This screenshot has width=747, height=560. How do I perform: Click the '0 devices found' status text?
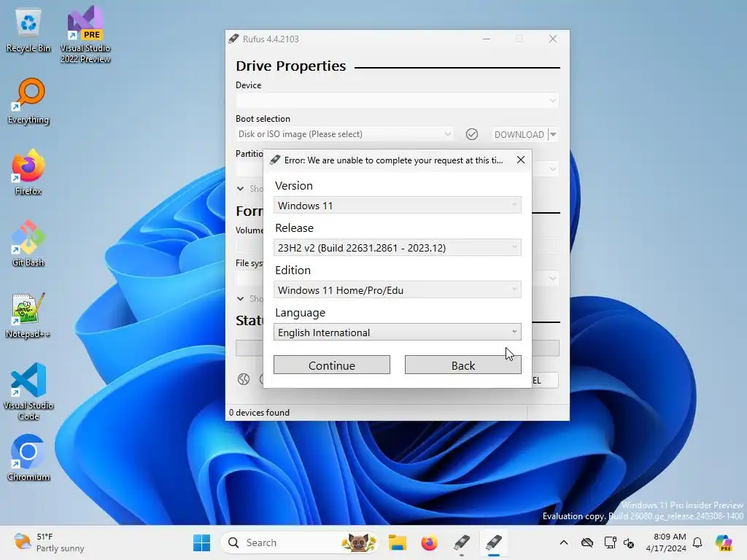tap(259, 413)
